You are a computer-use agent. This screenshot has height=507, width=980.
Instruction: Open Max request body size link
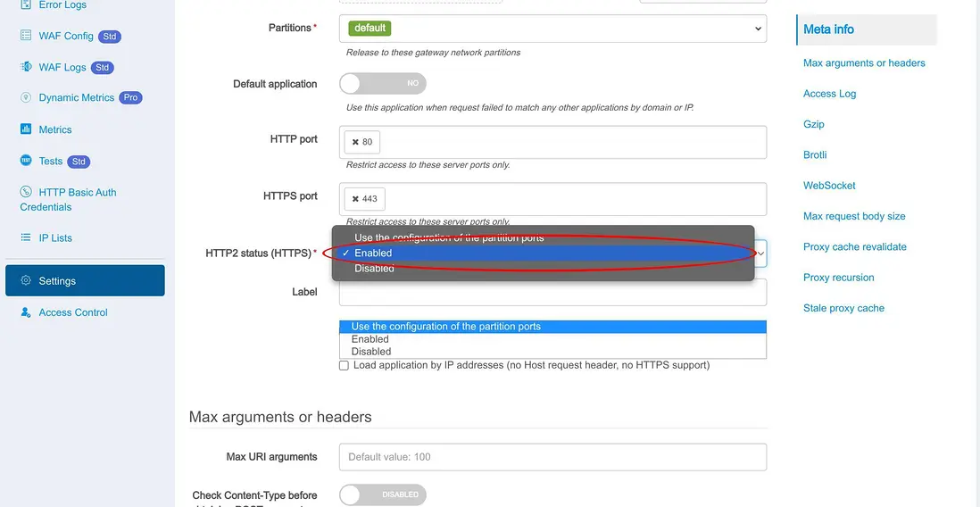click(854, 216)
